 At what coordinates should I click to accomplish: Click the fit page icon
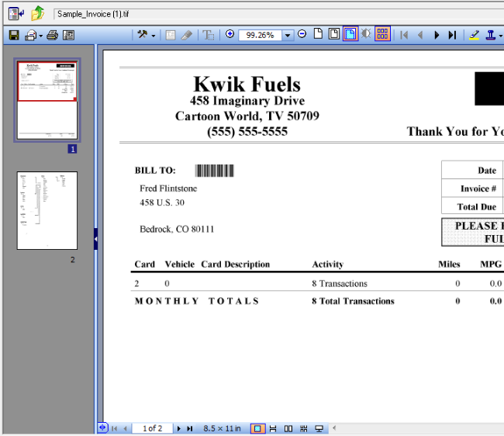click(x=334, y=34)
